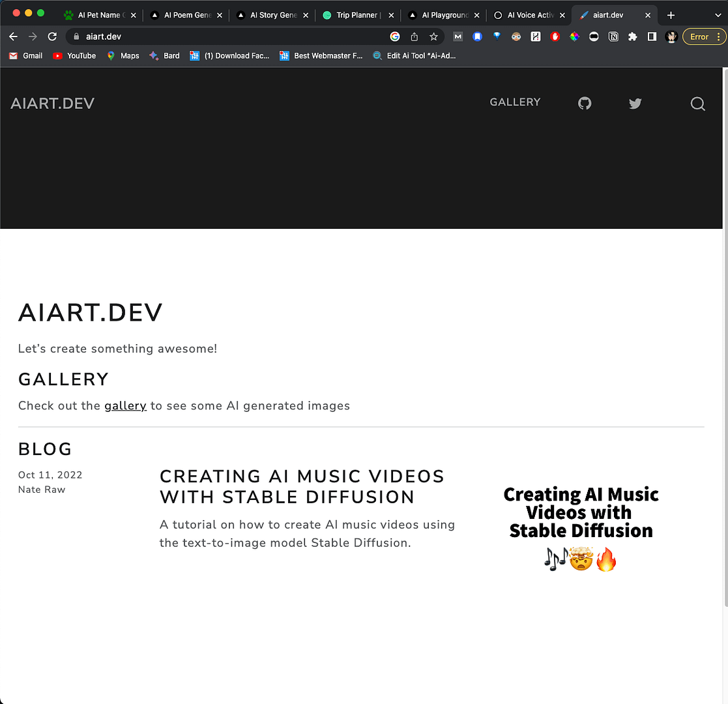Bookmark this page with the star icon

click(434, 37)
